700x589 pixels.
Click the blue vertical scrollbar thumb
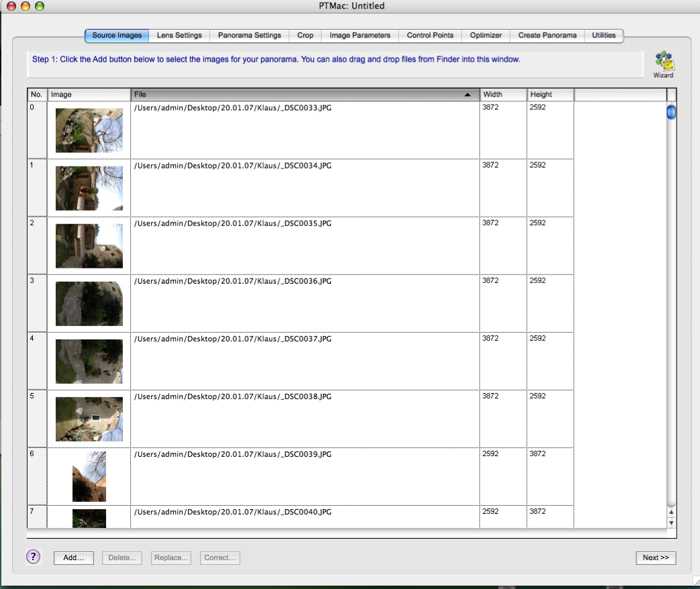pyautogui.click(x=671, y=113)
